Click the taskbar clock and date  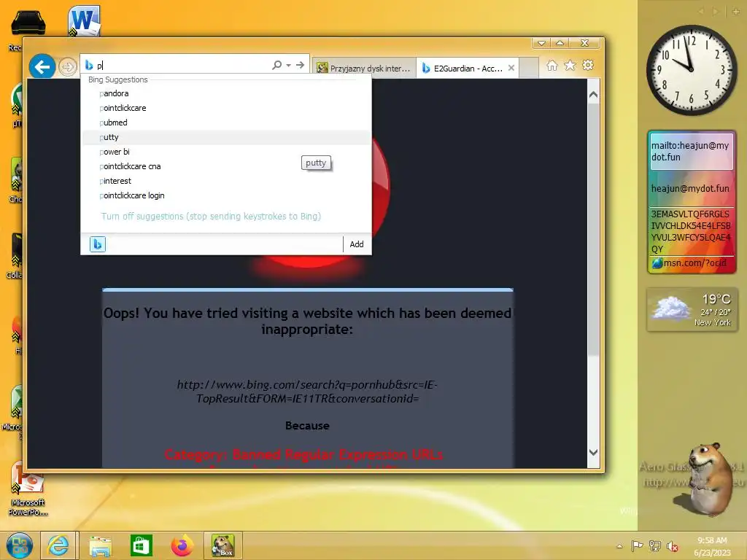click(712, 546)
